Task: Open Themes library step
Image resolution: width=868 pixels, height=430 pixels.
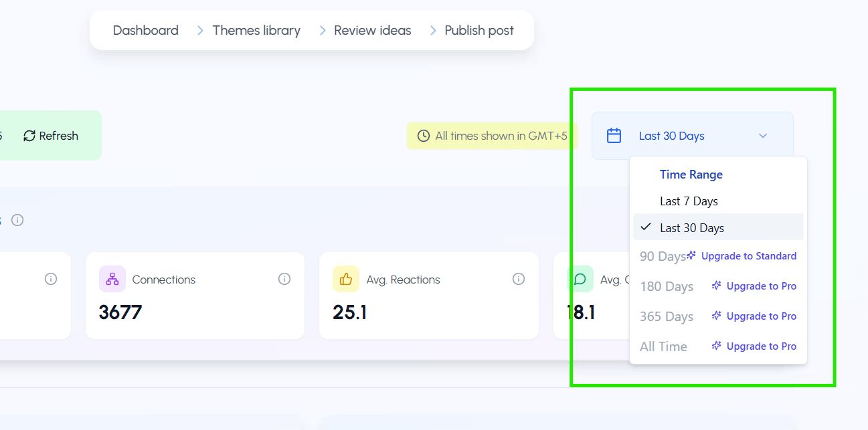Action: click(256, 30)
